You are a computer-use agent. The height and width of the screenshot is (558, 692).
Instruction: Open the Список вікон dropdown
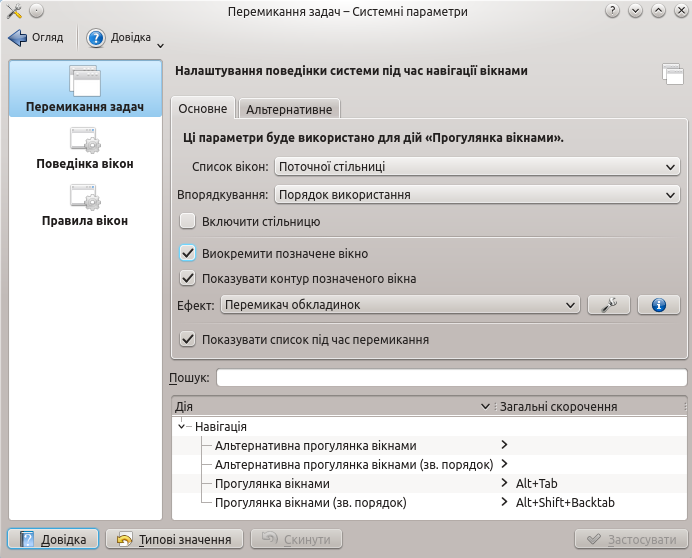[x=476, y=167]
